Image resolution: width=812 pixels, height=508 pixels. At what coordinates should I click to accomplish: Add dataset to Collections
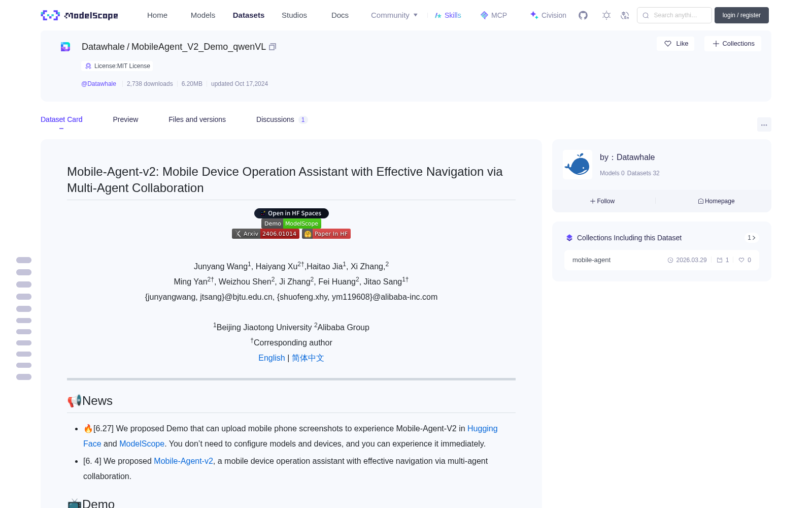click(x=733, y=44)
